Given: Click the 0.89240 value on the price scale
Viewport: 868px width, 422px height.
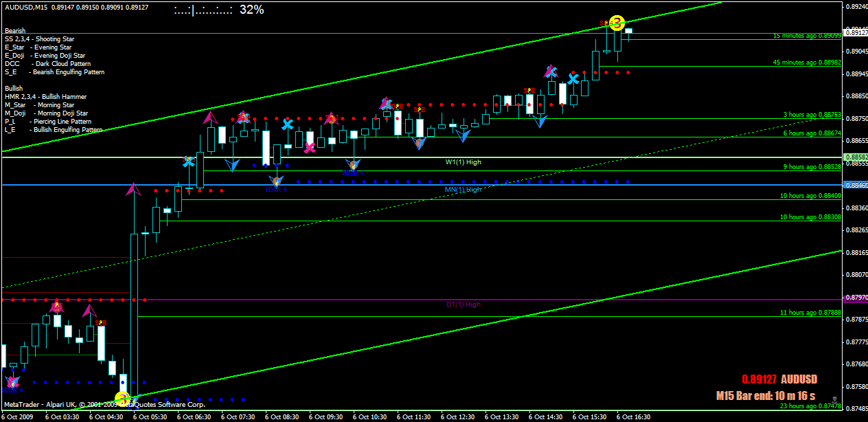Looking at the screenshot, I should click(856, 7).
